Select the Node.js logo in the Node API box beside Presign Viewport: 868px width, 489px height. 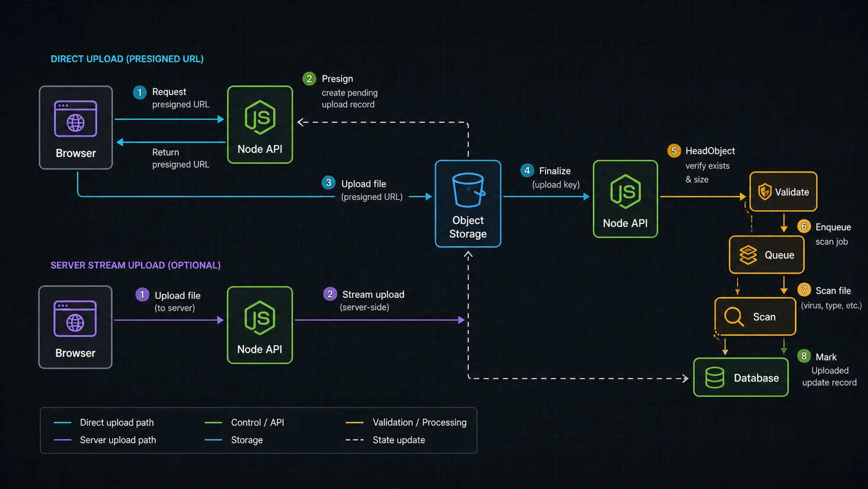260,118
